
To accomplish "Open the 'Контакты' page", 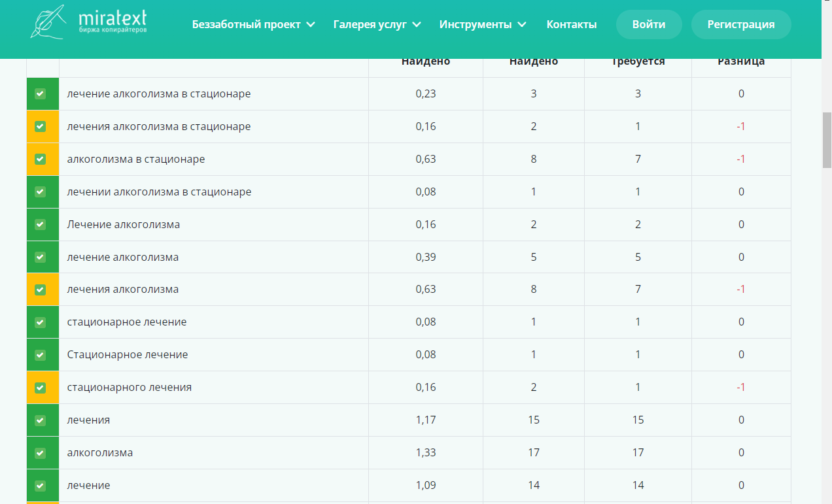I will tap(572, 24).
